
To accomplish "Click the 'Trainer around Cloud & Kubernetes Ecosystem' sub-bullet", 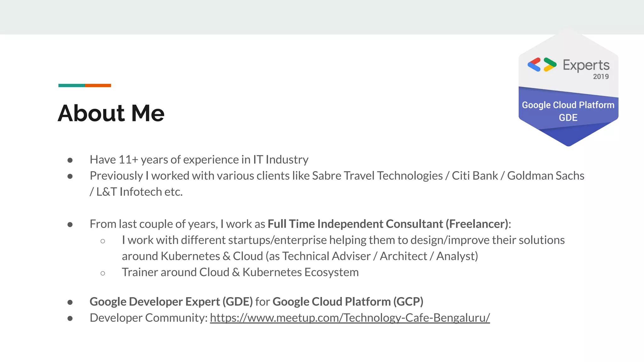I will pyautogui.click(x=240, y=272).
